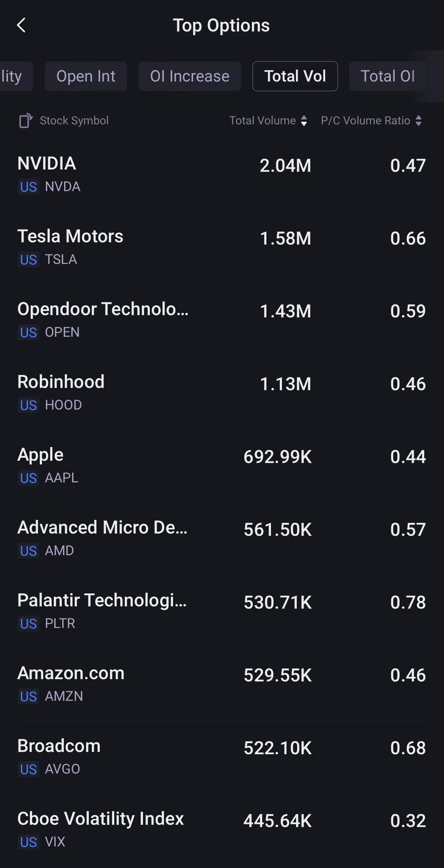Open the NVIDIA options row
This screenshot has width=444, height=868.
click(222, 174)
